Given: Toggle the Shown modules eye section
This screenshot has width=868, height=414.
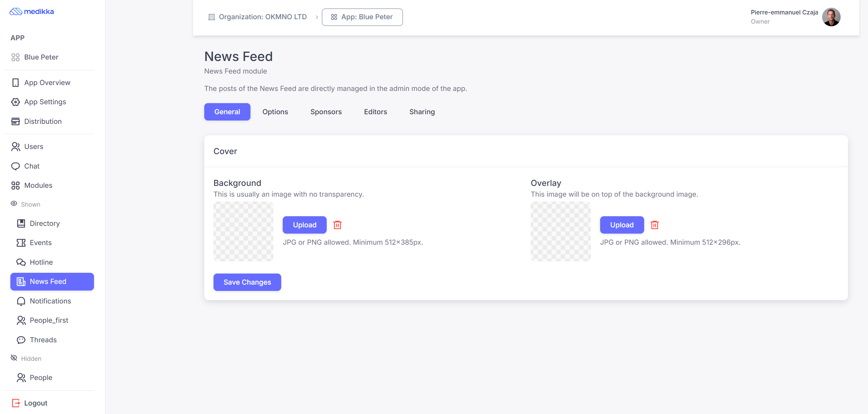Looking at the screenshot, I should coord(26,204).
